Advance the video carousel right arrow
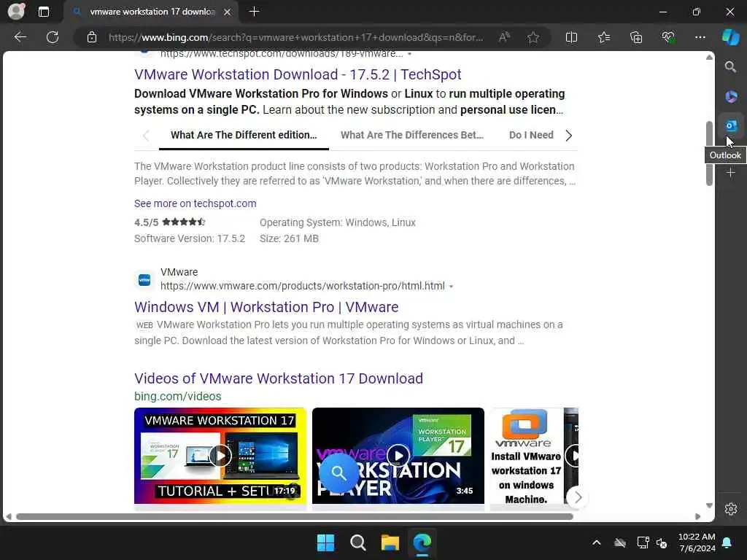 click(578, 497)
